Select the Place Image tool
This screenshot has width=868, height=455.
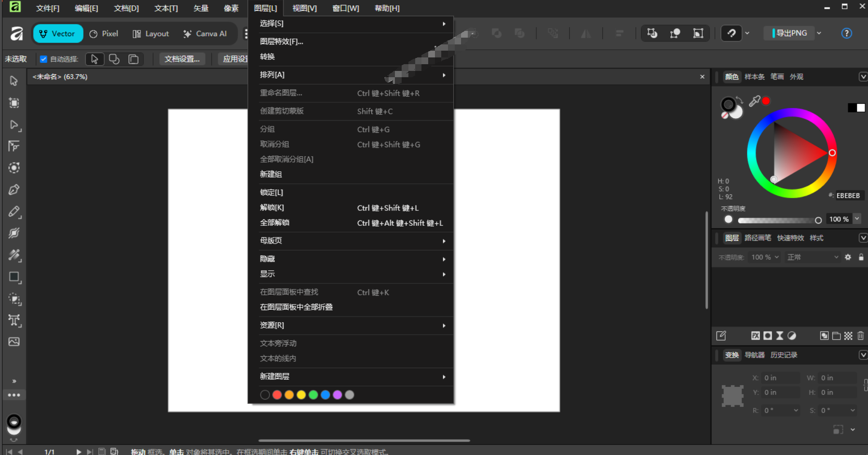point(14,342)
